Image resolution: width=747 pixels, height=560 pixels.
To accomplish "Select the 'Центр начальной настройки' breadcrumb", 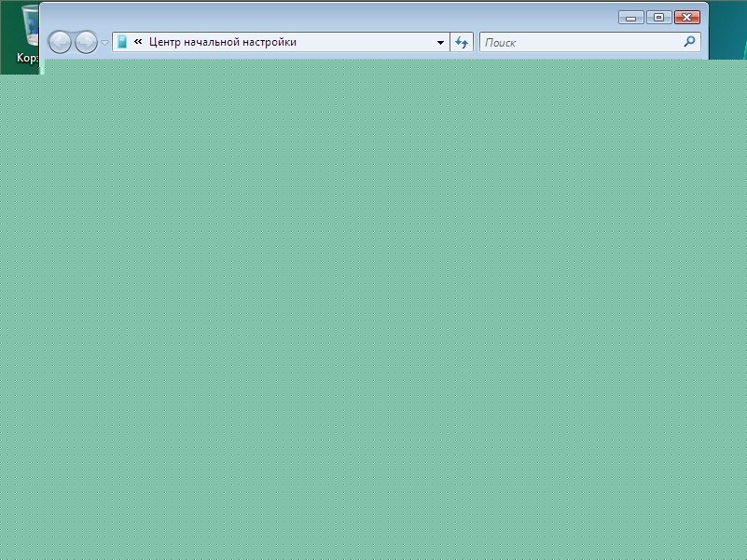I will 223,42.
